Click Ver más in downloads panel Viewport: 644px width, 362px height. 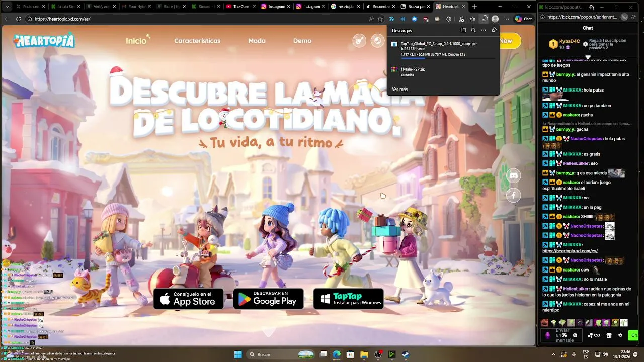tap(399, 89)
